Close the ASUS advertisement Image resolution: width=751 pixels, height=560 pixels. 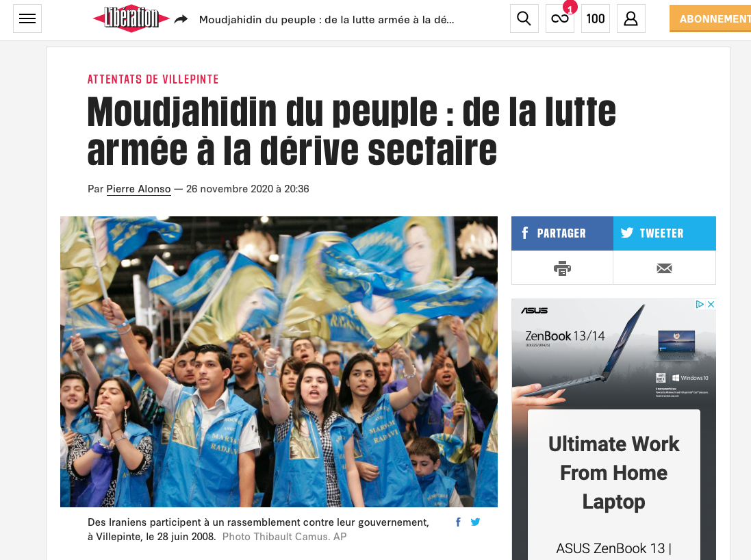tap(711, 304)
